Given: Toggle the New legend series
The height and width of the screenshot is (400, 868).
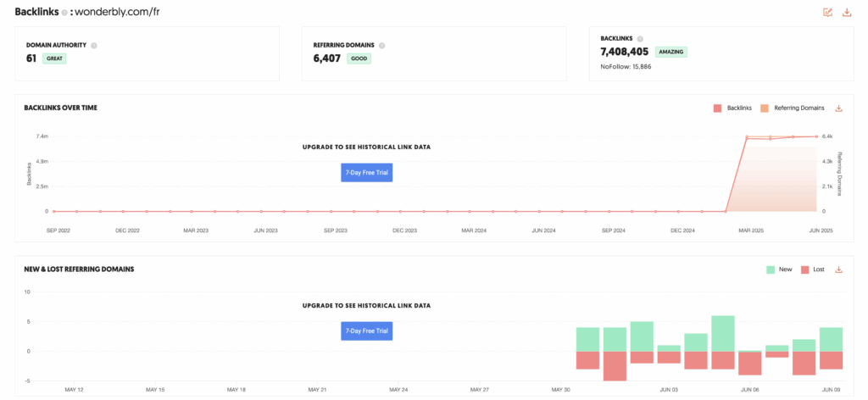Looking at the screenshot, I should point(779,269).
